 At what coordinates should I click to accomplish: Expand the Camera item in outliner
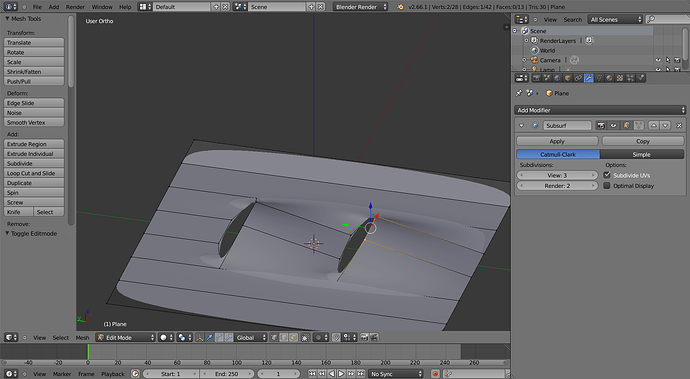point(525,60)
